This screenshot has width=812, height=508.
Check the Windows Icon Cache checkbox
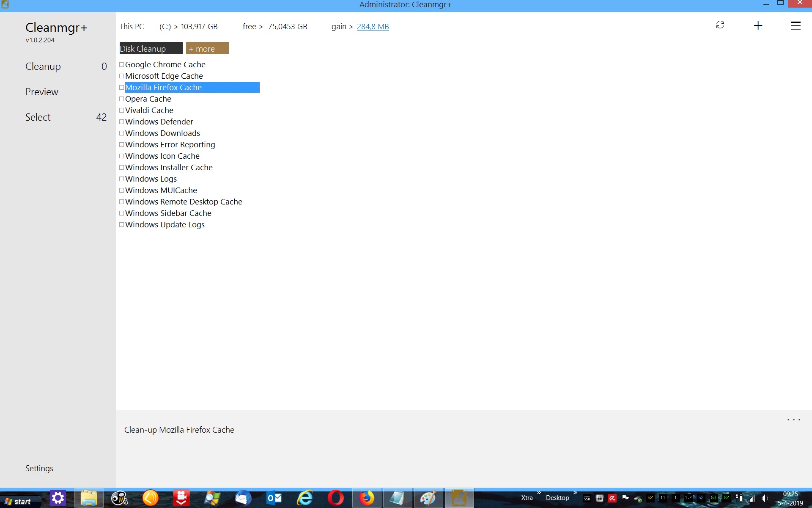pos(122,156)
